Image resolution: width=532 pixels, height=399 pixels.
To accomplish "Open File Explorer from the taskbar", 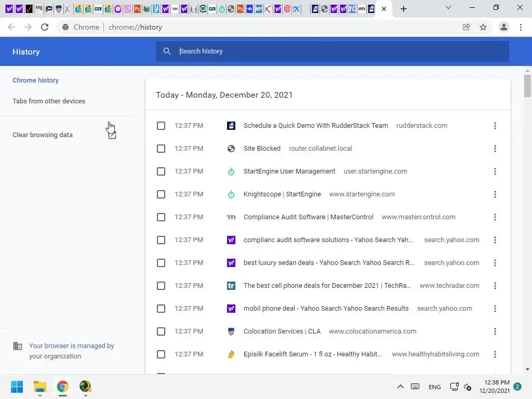I will click(x=39, y=387).
